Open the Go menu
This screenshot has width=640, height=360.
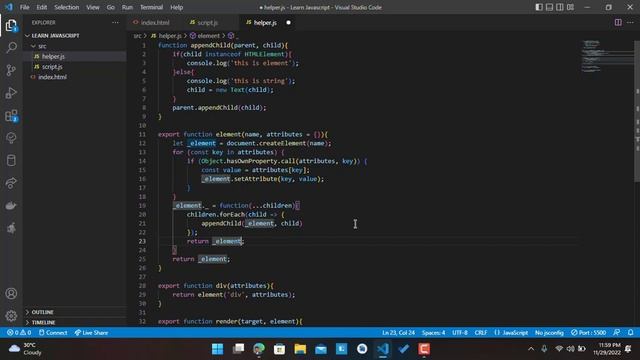(x=111, y=7)
